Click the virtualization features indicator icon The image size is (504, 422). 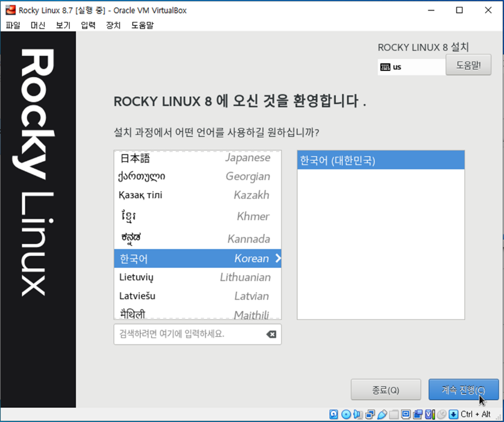tap(429, 414)
